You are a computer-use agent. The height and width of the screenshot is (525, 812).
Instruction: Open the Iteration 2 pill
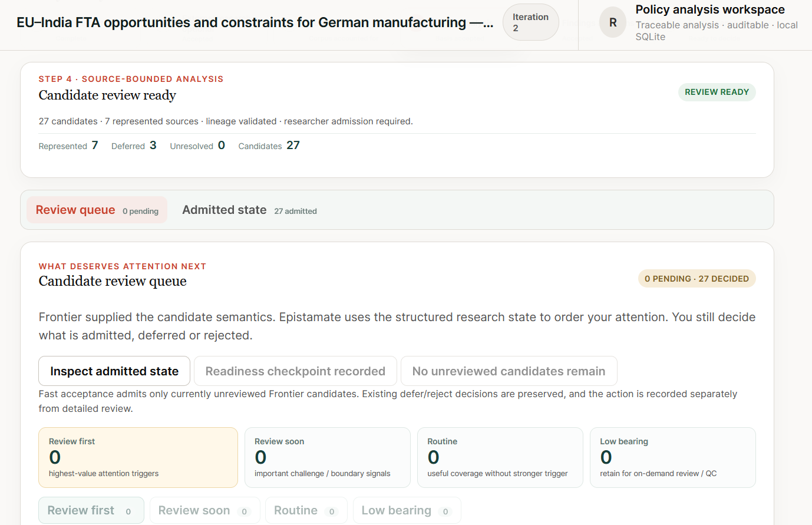coord(530,22)
